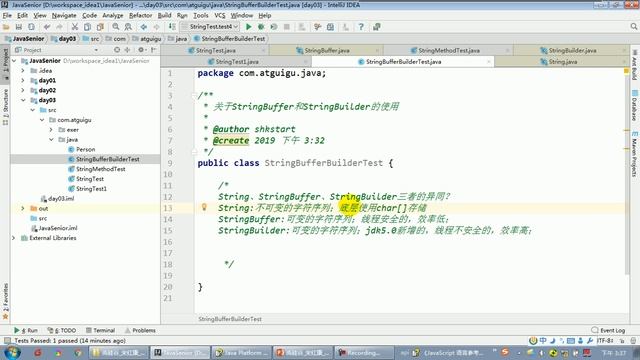Switch to StringBuilder.java tab
Viewport: 640px width, 360px height.
pos(572,51)
